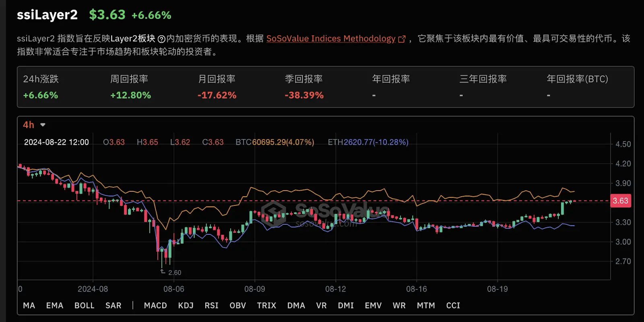Enable the EMA indicator
Screen dimensions: 644x322
55,306
